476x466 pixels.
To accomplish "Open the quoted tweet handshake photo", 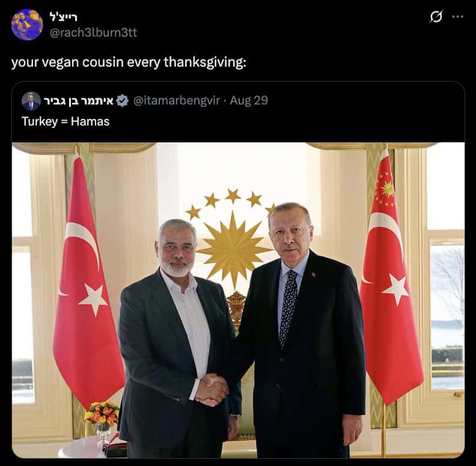I will [239, 300].
